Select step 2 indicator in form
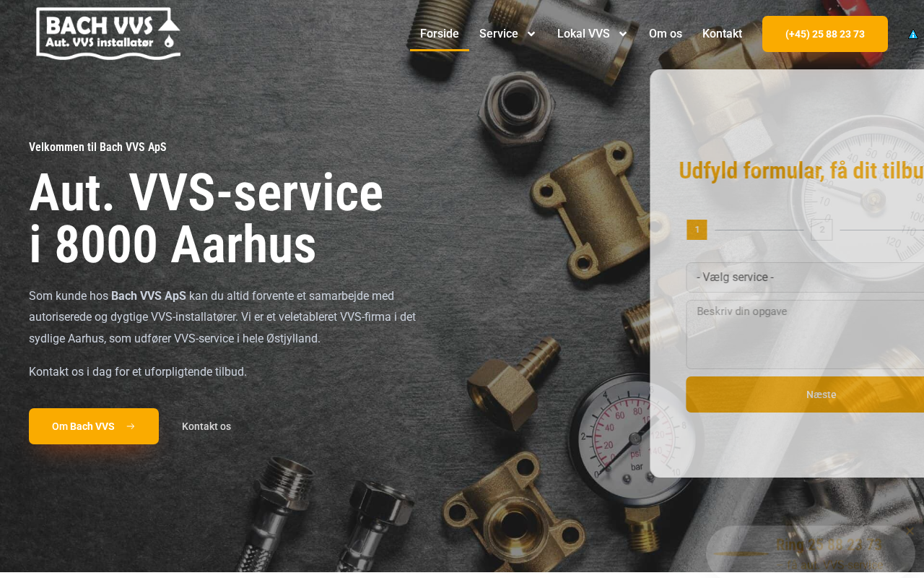The height and width of the screenshot is (578, 924). coord(821,230)
